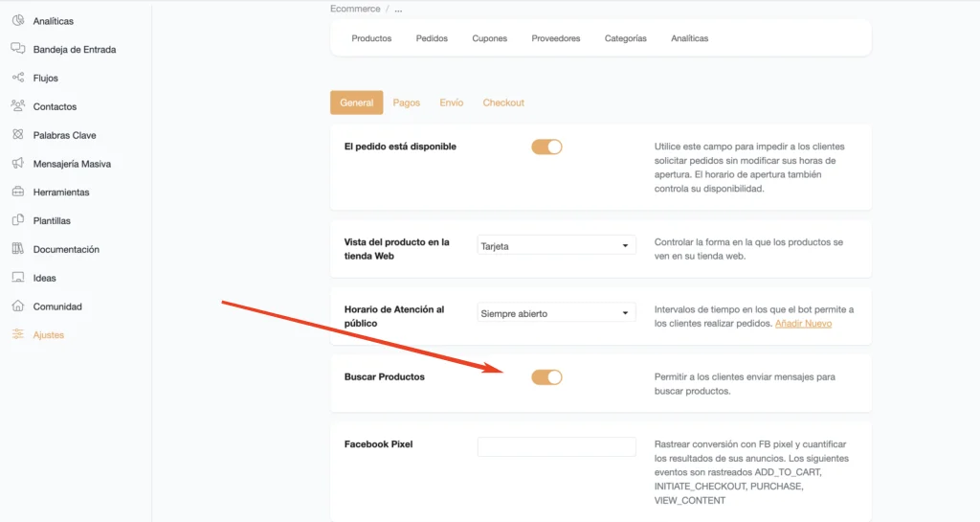Click the Comunidad home icon

(18, 306)
